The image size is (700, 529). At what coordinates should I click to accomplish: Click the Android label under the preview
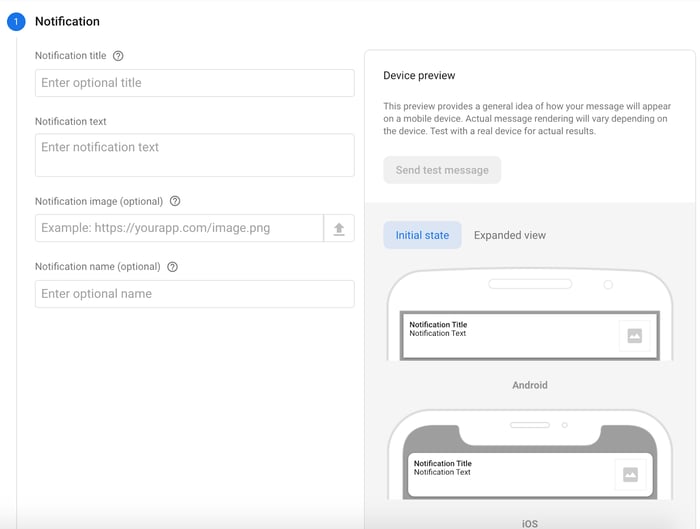[x=530, y=385]
